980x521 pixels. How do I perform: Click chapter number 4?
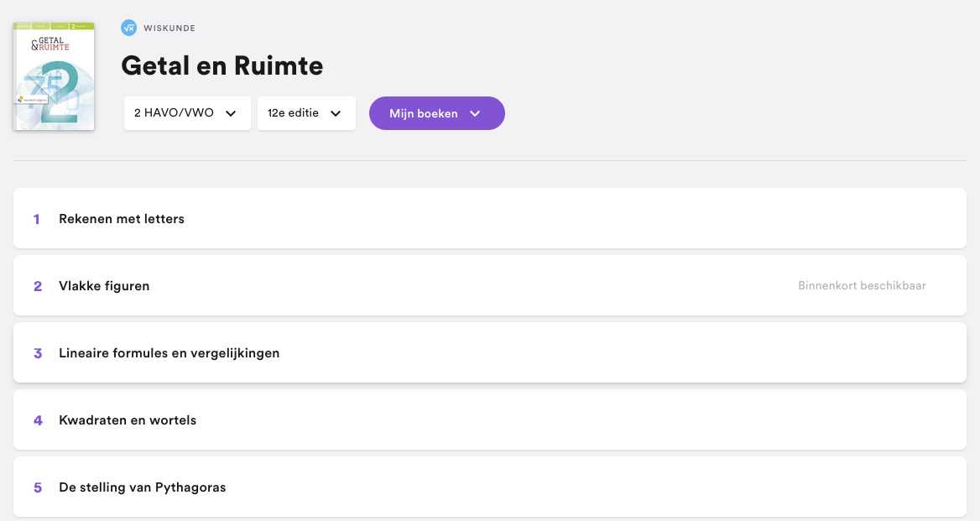tap(38, 420)
